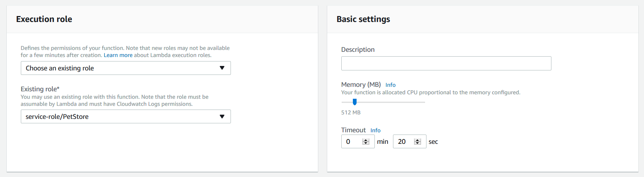Open the 'Choose an existing role' dropdown
Viewport: 644px width, 177px height.
[126, 68]
